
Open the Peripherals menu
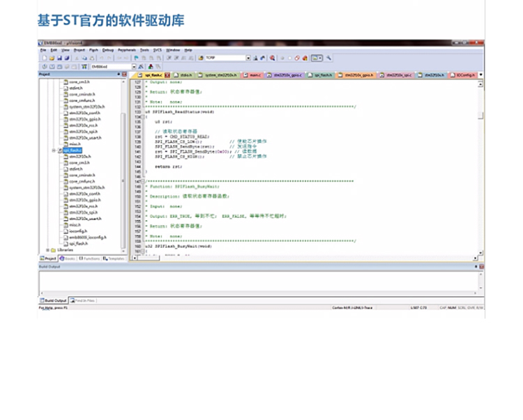pos(127,50)
